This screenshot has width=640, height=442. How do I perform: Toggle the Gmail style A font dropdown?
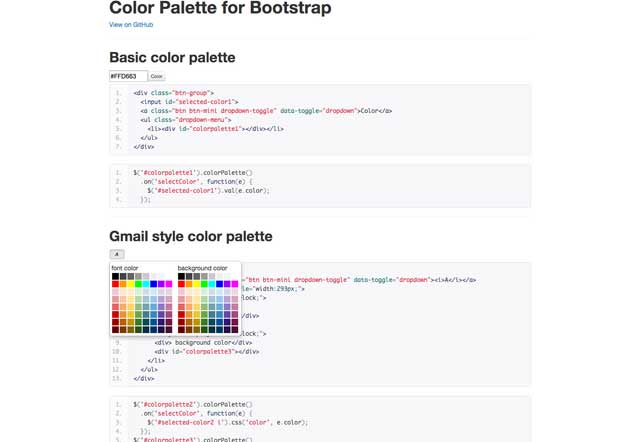116,254
